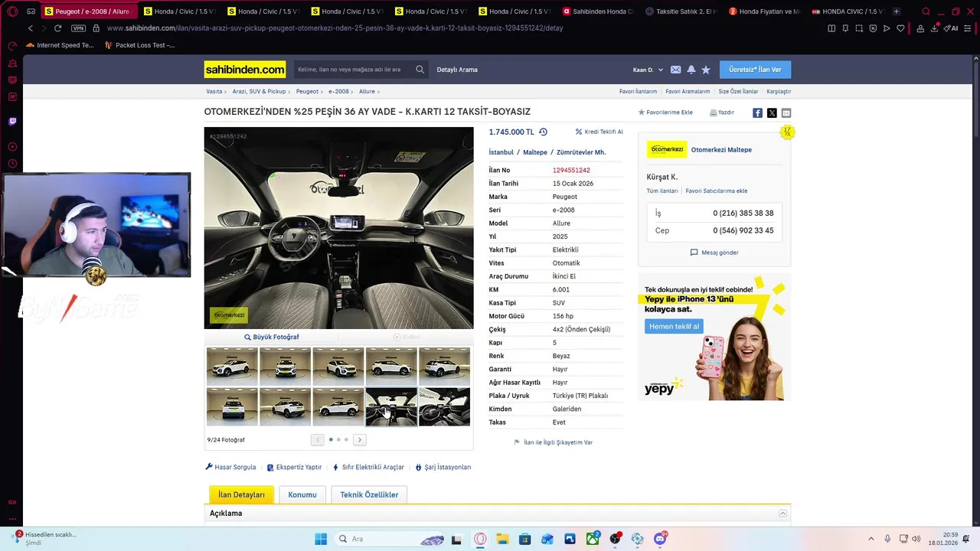Click Ücretsiz İlan Ver button
The width and height of the screenshot is (980, 551).
755,70
